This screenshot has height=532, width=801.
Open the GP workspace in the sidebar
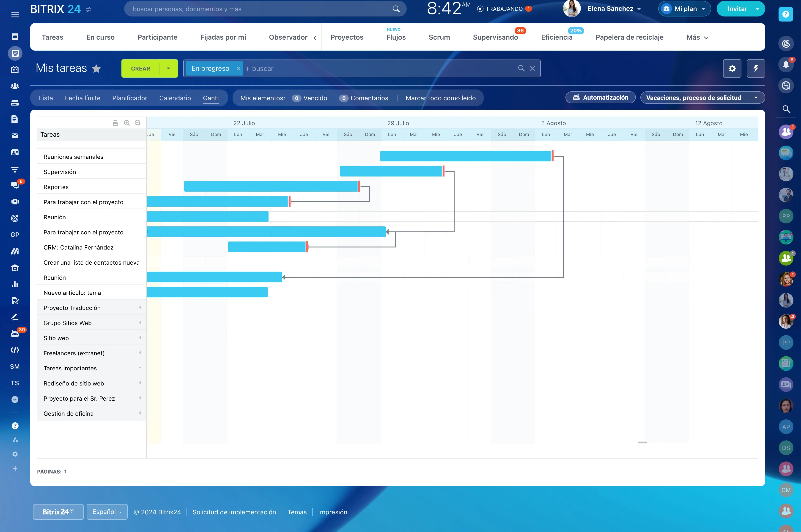(x=15, y=234)
